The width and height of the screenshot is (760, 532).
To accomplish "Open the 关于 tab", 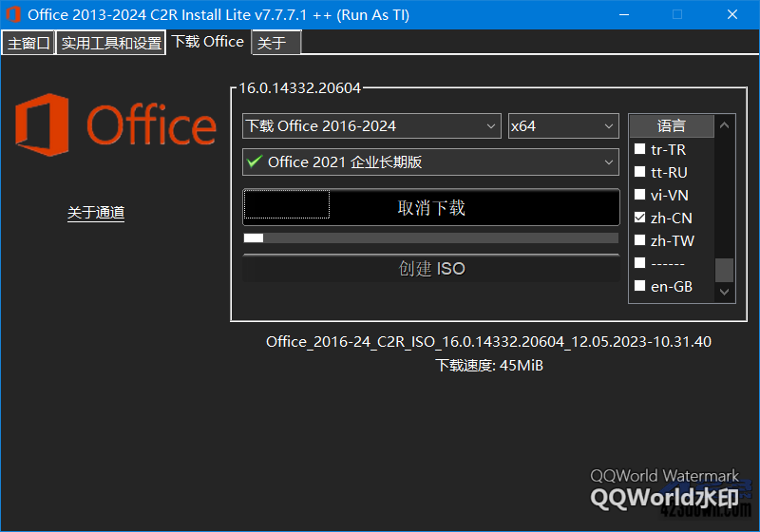I will click(276, 43).
